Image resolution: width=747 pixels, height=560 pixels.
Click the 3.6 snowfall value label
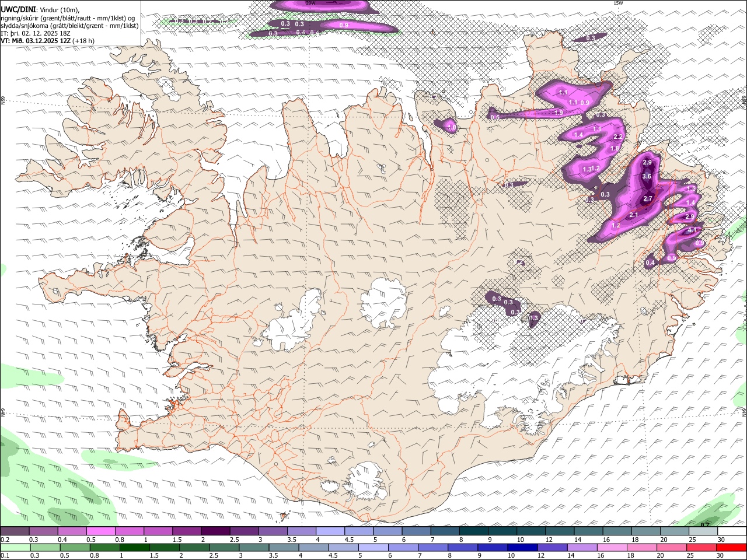click(647, 176)
